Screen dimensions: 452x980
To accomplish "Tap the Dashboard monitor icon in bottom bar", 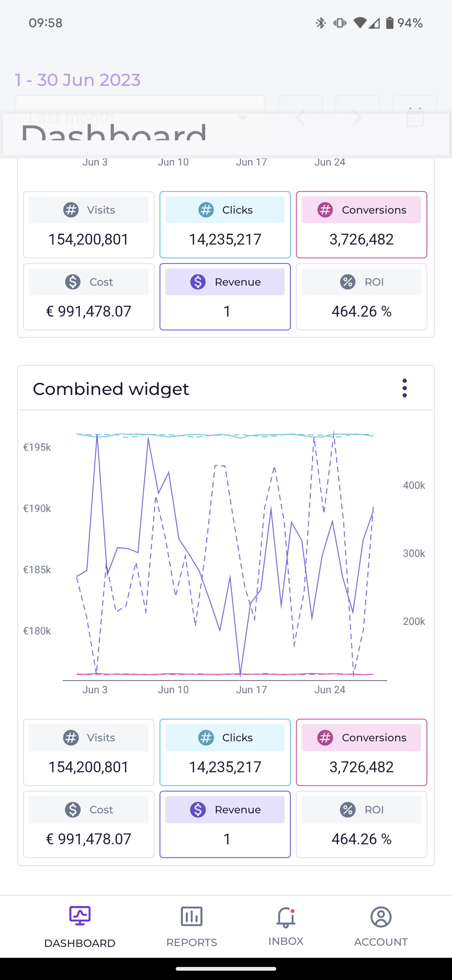I will click(80, 916).
